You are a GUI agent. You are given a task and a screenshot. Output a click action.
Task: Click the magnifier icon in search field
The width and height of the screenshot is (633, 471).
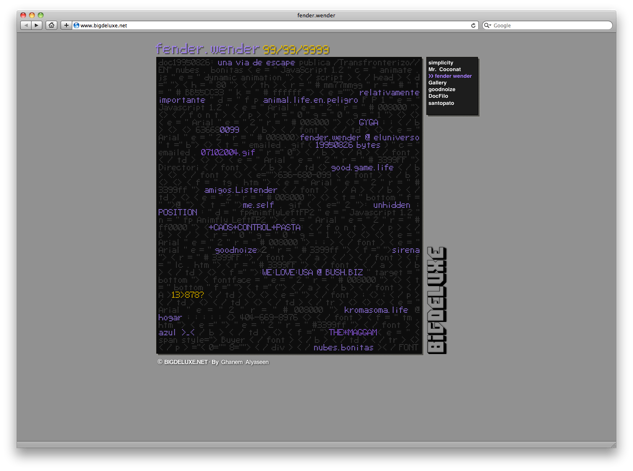tap(488, 25)
